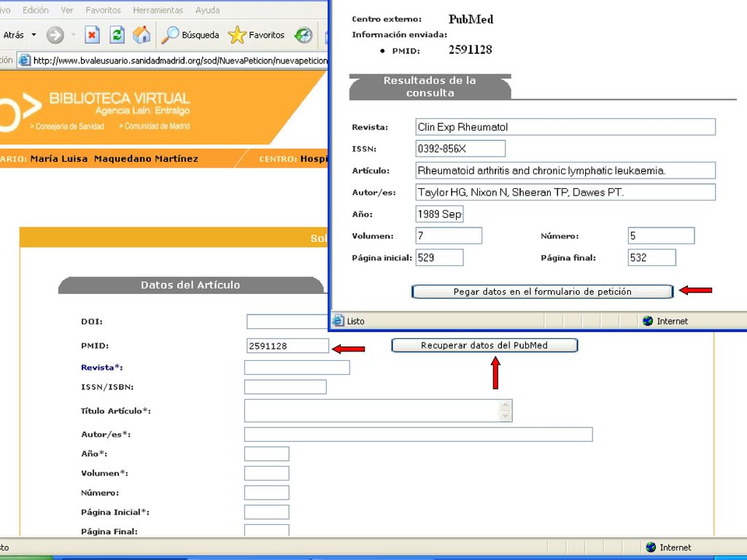The height and width of the screenshot is (560, 747).
Task: Click the Listo page icon in popup status bar
Action: click(338, 321)
